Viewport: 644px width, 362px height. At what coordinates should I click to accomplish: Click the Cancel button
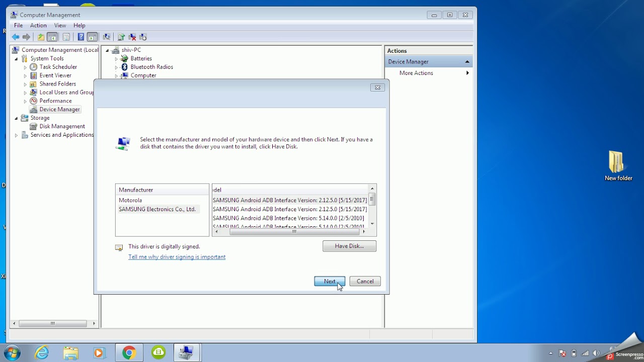click(365, 281)
